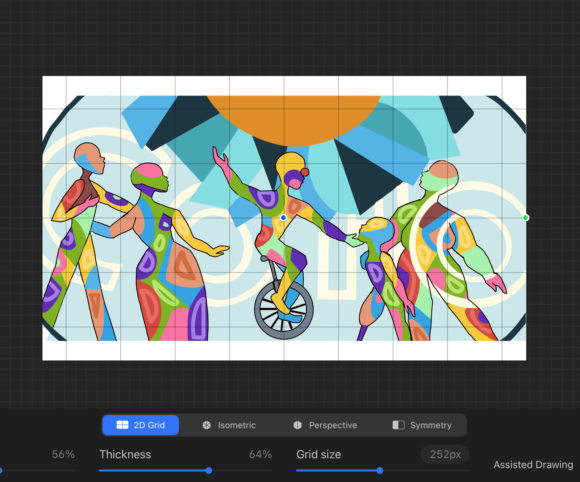Image resolution: width=580 pixels, height=482 pixels.
Task: Switch to the Symmetry tab label
Action: [x=431, y=425]
